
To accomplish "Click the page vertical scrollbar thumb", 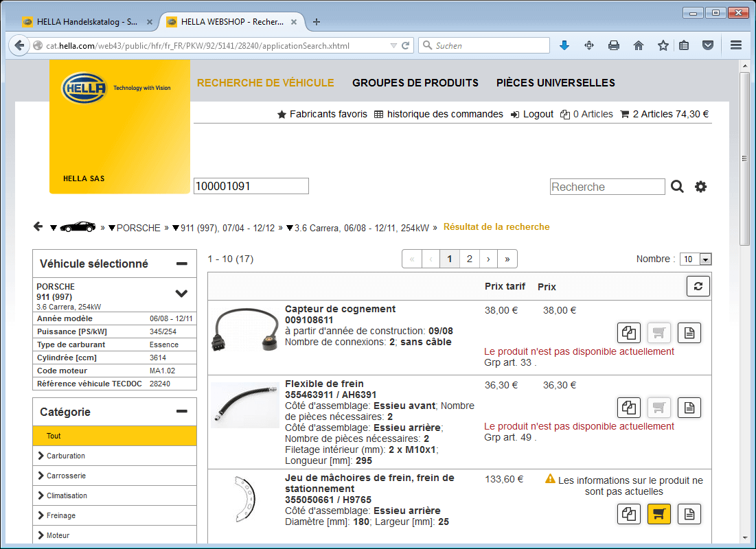I will tap(744, 159).
